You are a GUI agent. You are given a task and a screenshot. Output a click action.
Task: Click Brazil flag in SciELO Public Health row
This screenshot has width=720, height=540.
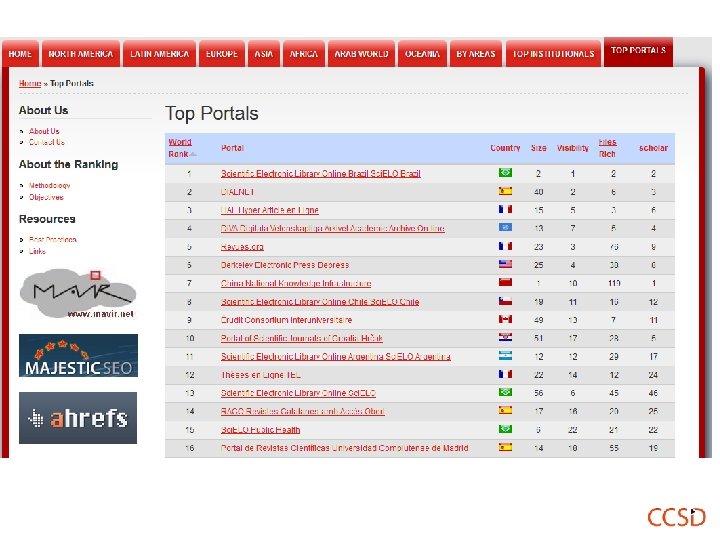pos(505,429)
